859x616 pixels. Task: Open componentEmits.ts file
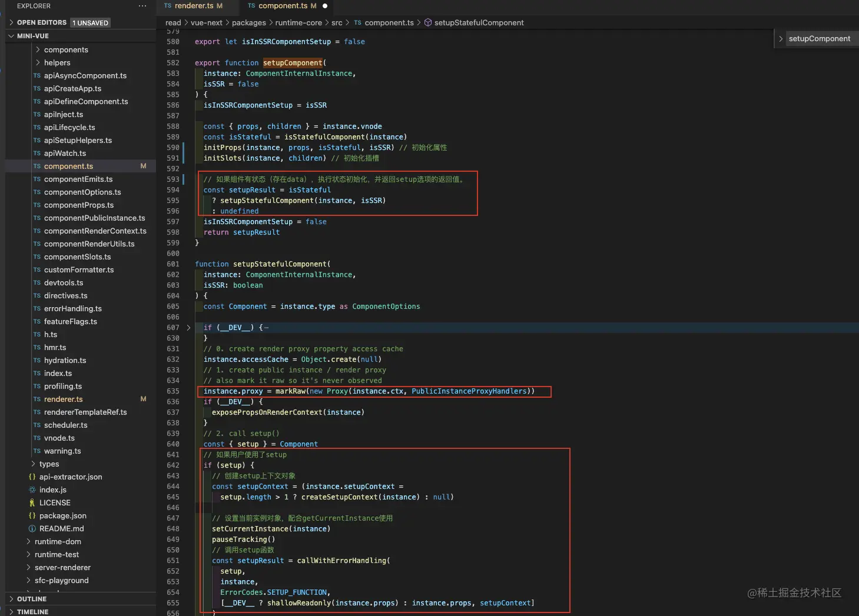click(78, 179)
